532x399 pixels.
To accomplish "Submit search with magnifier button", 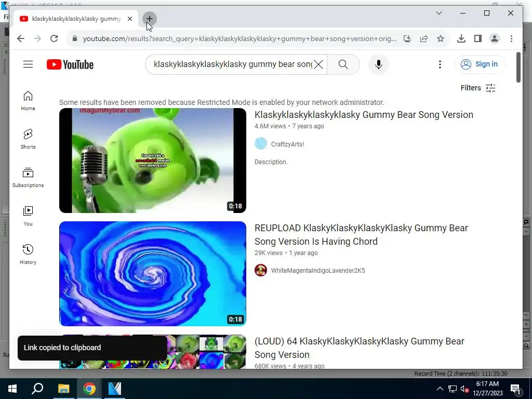I will point(343,64).
